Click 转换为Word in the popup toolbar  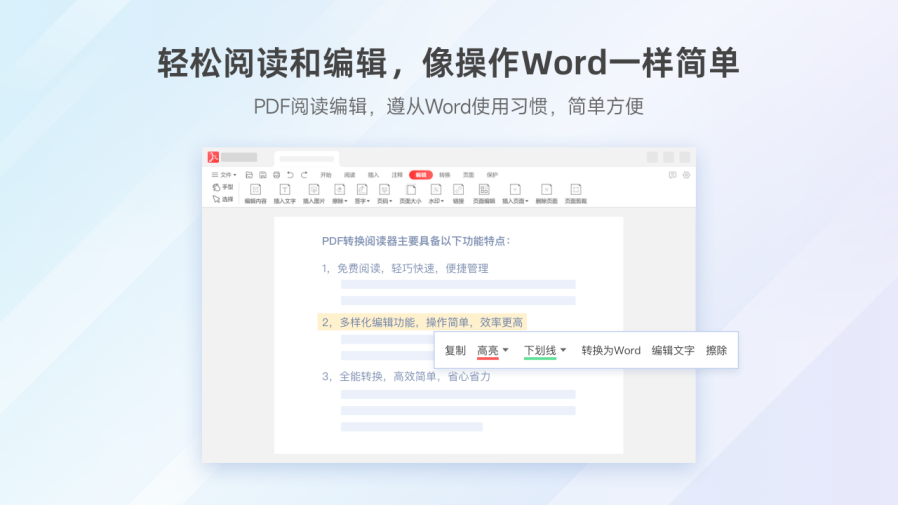[611, 350]
